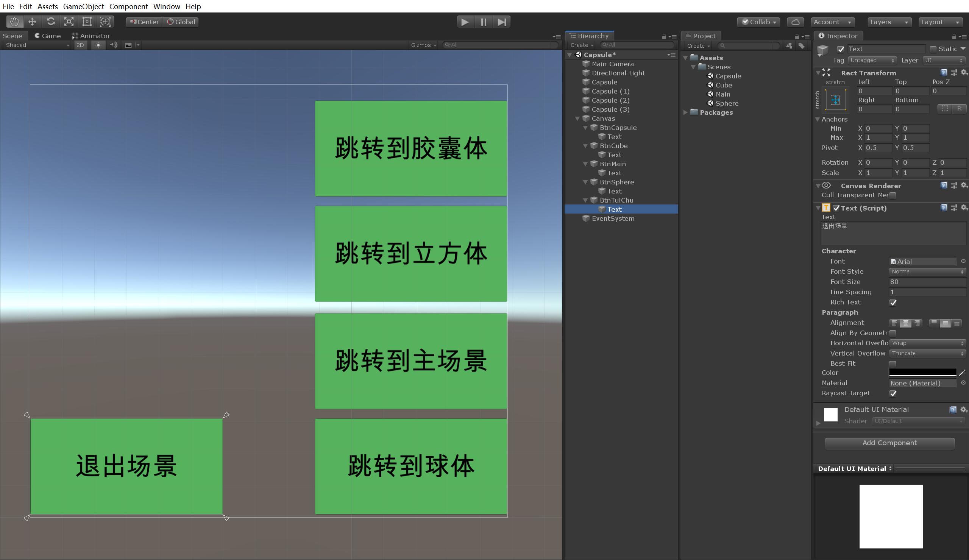The width and height of the screenshot is (969, 560).
Task: Pick color with eyedropper icon
Action: [x=962, y=372]
